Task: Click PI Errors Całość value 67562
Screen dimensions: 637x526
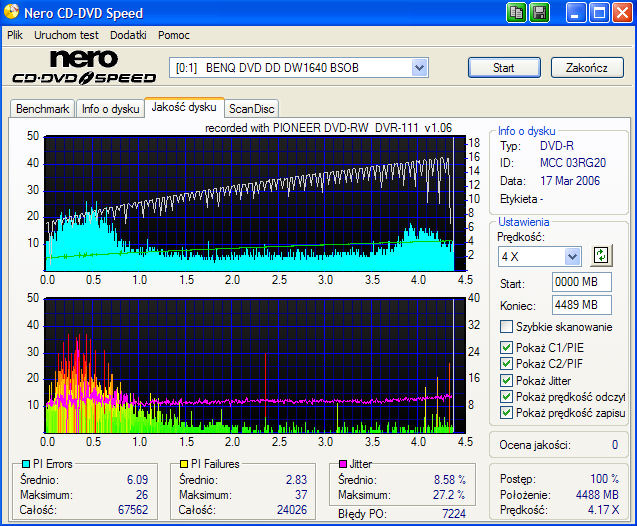Action: (132, 510)
